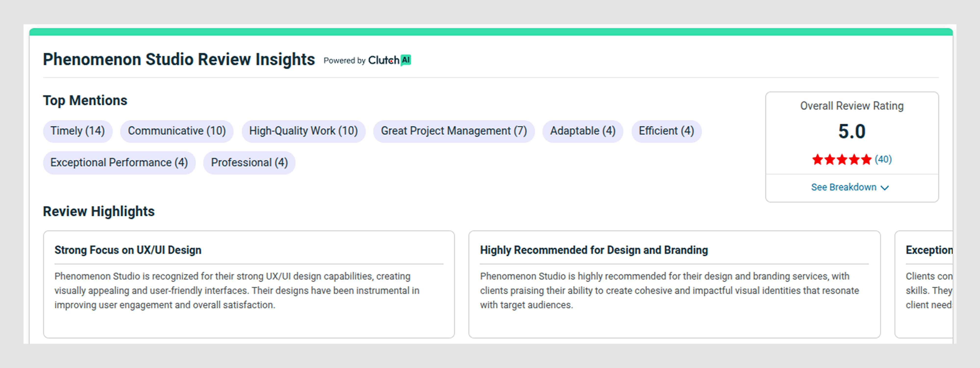
Task: Select the Timely (14) mention tag
Action: pyautogui.click(x=78, y=131)
